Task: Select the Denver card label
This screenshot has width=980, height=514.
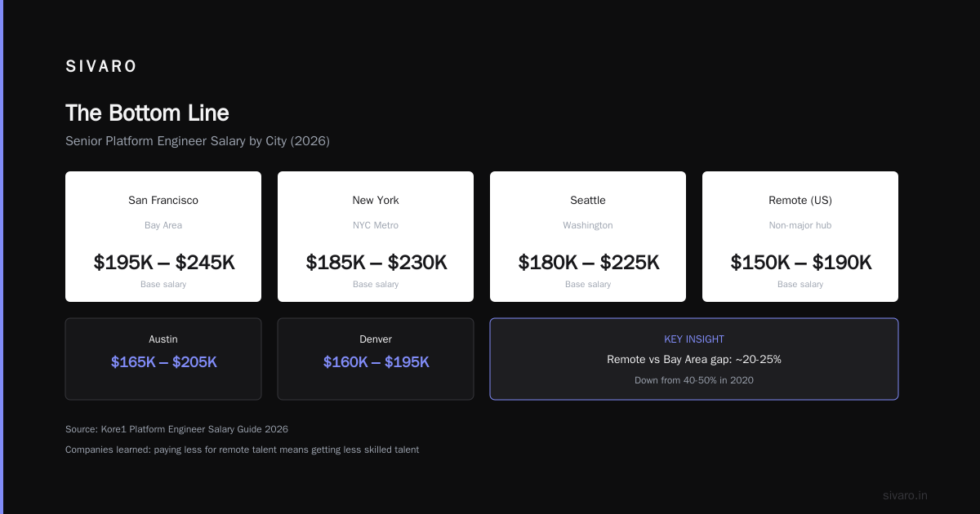Action: (x=376, y=339)
